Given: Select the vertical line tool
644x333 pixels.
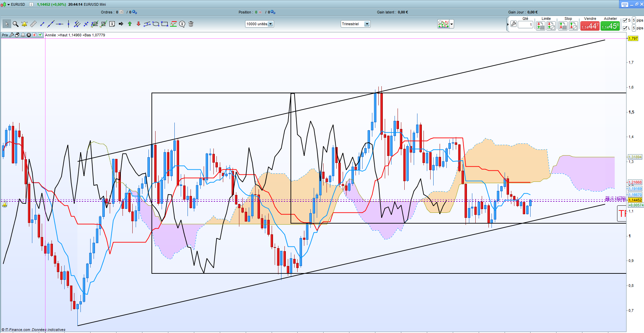Looking at the screenshot, I should point(68,24).
